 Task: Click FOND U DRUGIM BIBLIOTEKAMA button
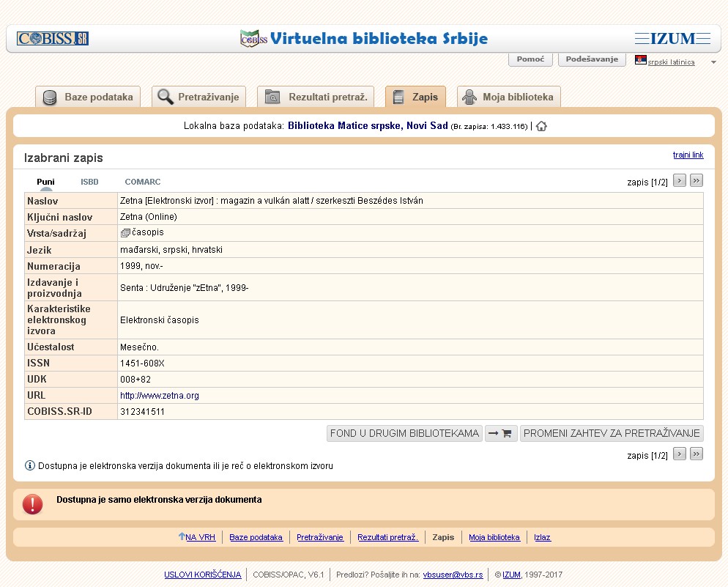click(404, 433)
